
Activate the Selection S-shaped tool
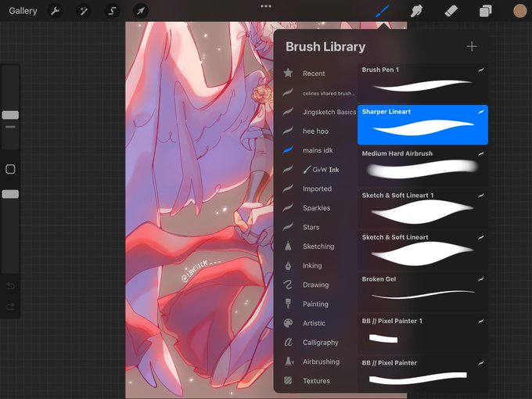tap(112, 11)
